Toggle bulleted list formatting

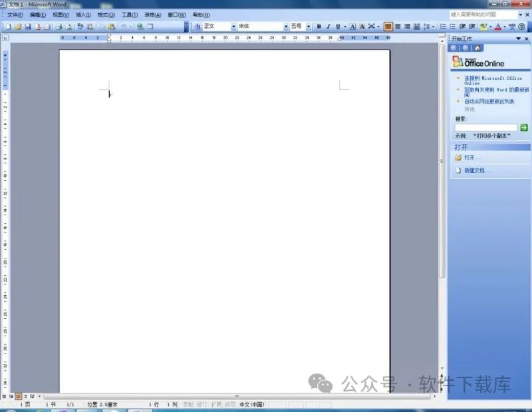click(452, 27)
